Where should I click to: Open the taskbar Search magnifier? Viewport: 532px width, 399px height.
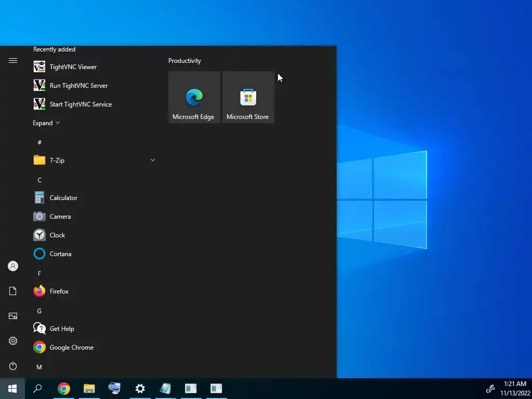click(x=37, y=389)
